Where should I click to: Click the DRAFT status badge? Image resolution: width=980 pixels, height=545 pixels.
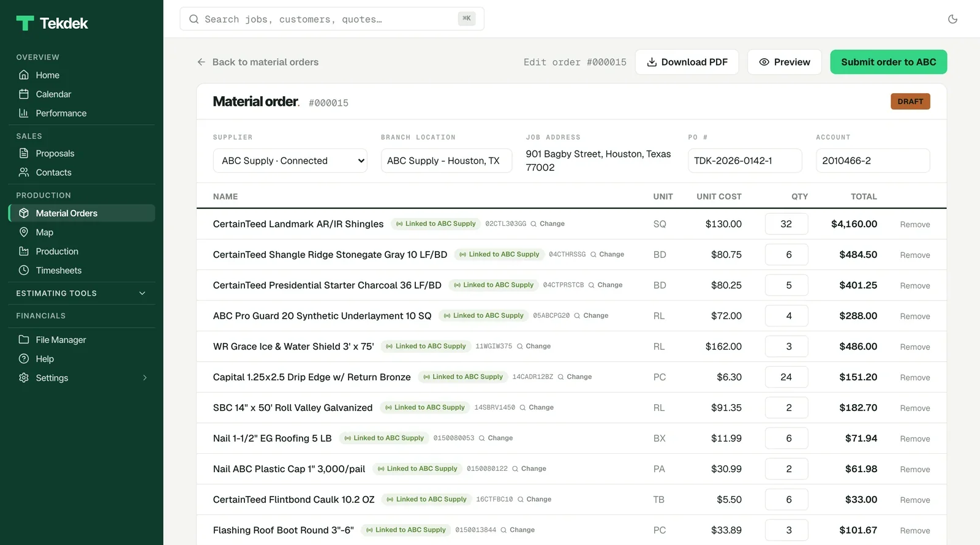[x=910, y=102]
